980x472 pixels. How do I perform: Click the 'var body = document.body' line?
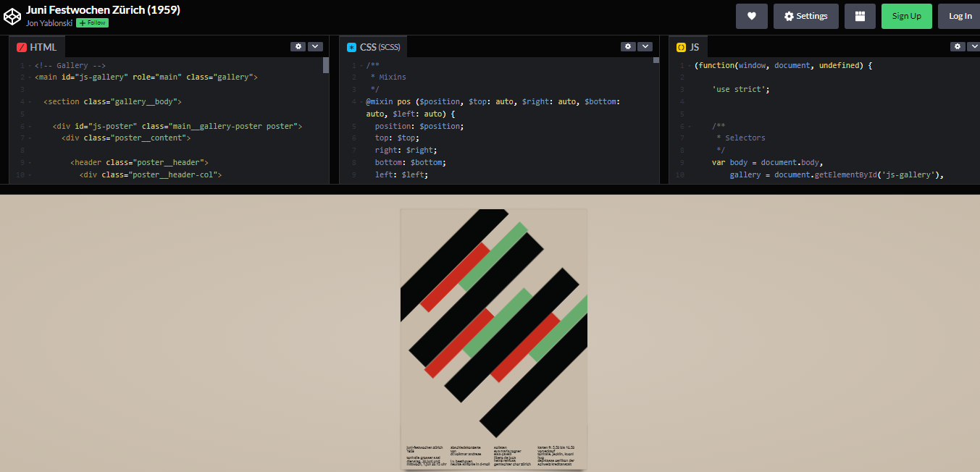tap(768, 163)
